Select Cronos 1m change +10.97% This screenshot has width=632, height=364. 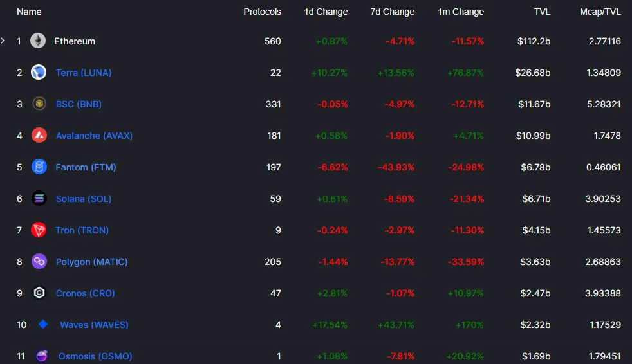[465, 293]
